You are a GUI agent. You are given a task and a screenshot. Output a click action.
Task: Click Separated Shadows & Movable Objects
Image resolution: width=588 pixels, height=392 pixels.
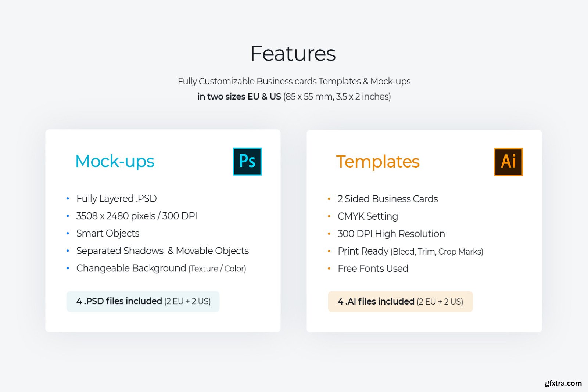[162, 251]
